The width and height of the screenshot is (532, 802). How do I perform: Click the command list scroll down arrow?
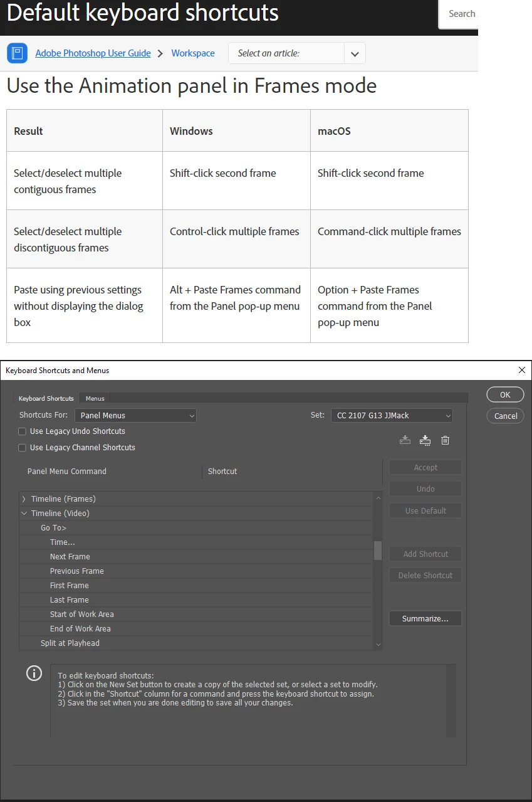coord(378,644)
